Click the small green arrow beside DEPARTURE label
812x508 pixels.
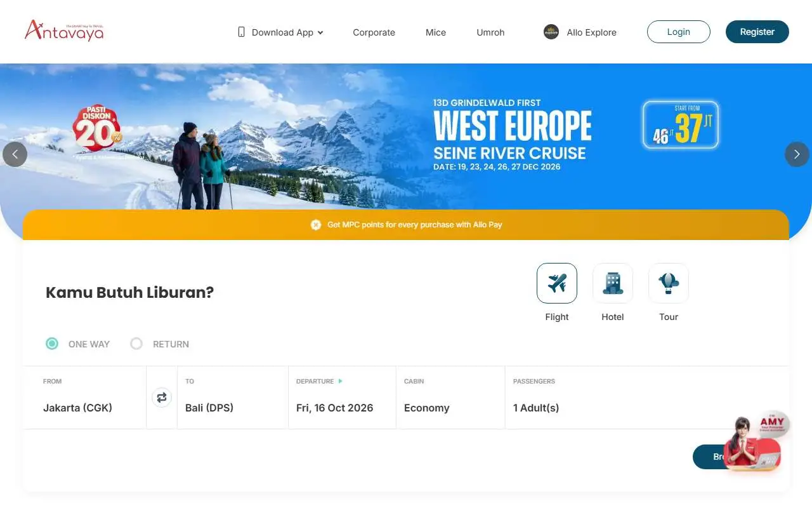341,381
